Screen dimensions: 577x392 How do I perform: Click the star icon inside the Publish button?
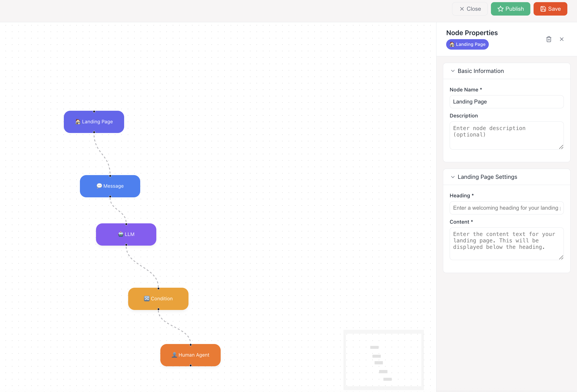[501, 9]
